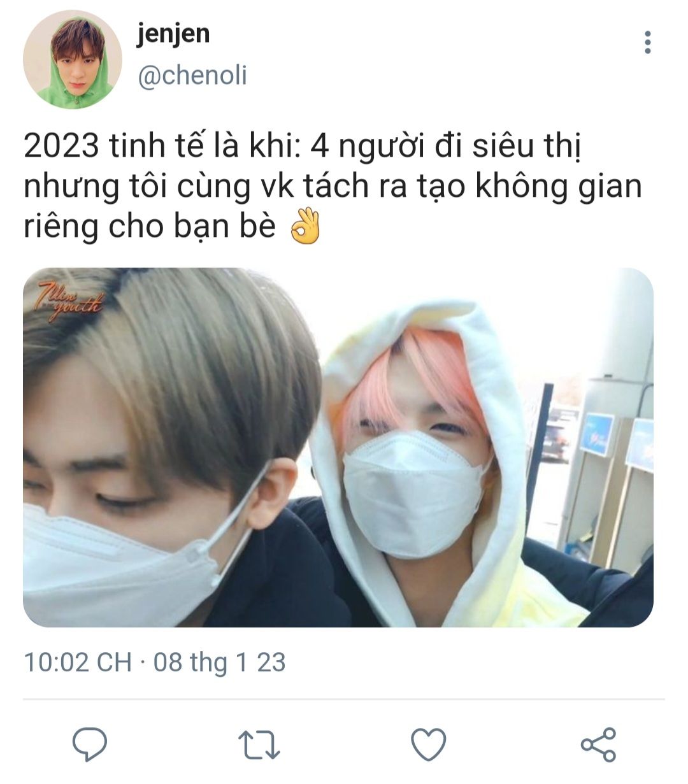Click the date 08 thg 1 23
Image resolution: width=688 pixels, height=784 pixels.
(x=219, y=662)
